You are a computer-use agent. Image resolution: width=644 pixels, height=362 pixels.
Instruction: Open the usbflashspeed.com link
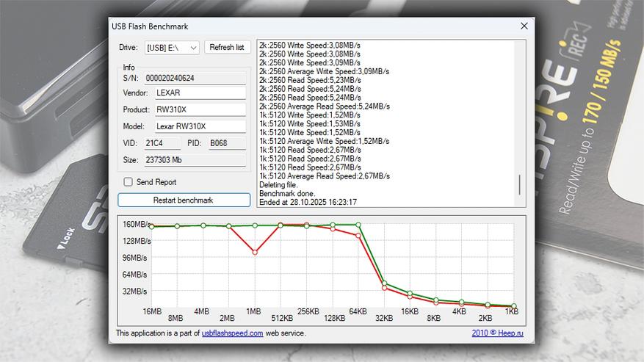(x=232, y=333)
